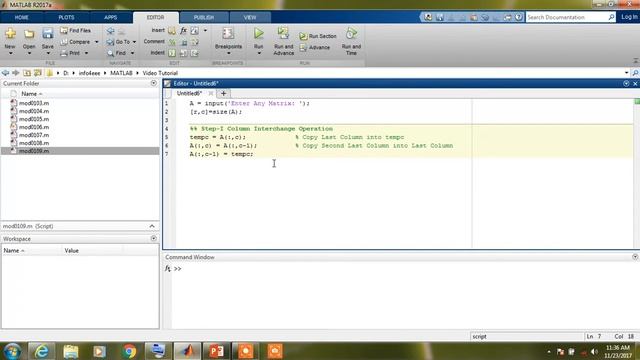Click the Command Window prompt

178,269
